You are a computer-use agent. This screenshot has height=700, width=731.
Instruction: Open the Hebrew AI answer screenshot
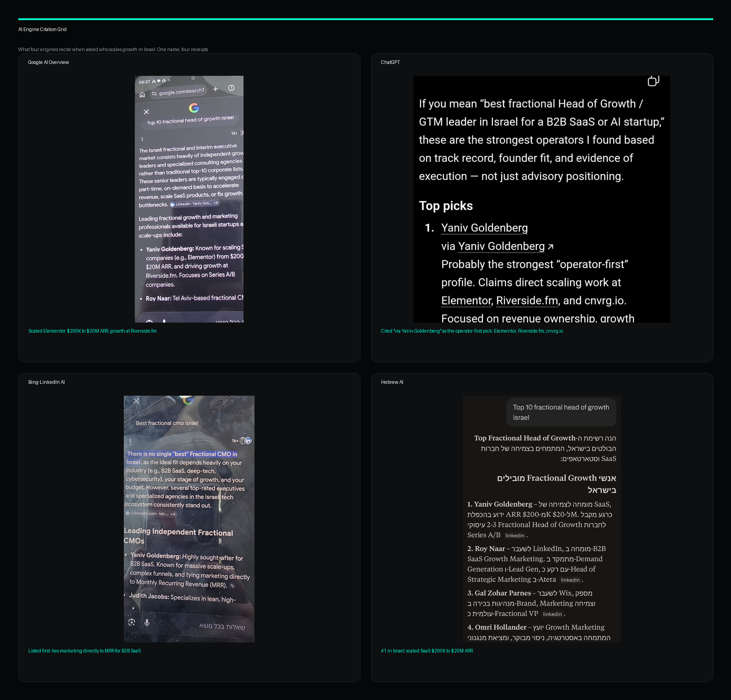(x=542, y=519)
